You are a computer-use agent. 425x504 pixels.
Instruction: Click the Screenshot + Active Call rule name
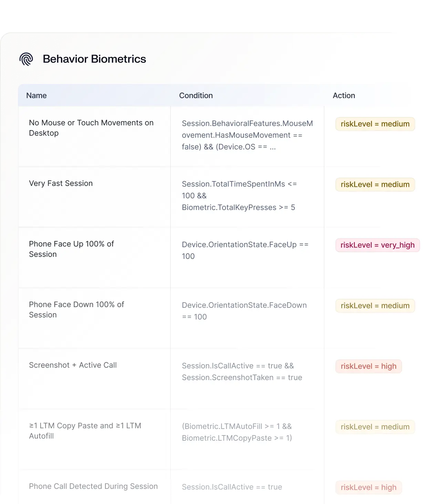pos(73,365)
